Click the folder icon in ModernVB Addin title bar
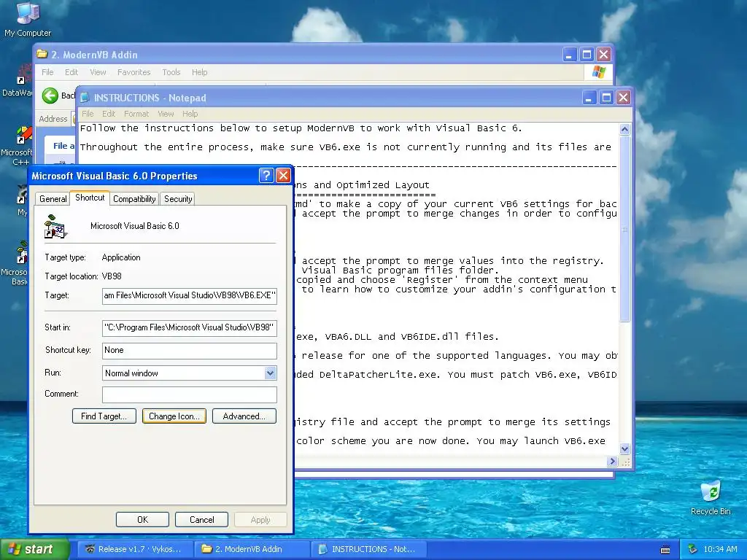747x560 pixels. pyautogui.click(x=42, y=54)
